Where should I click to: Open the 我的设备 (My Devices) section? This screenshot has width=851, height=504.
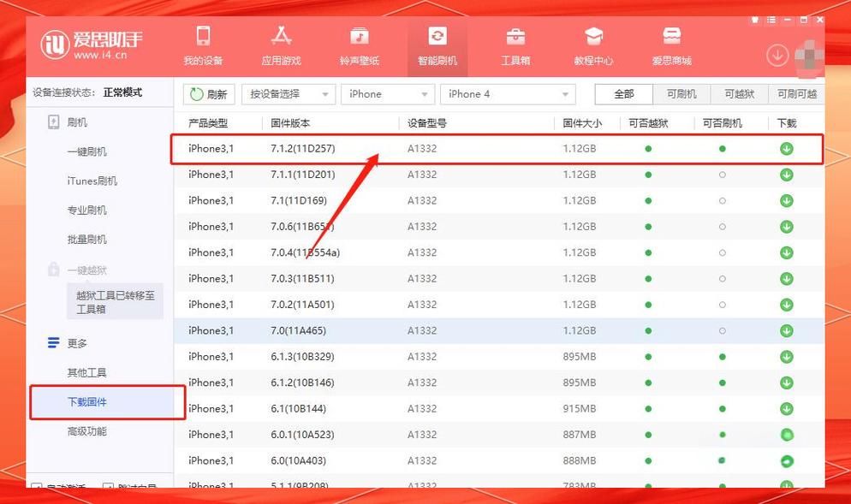tap(204, 43)
